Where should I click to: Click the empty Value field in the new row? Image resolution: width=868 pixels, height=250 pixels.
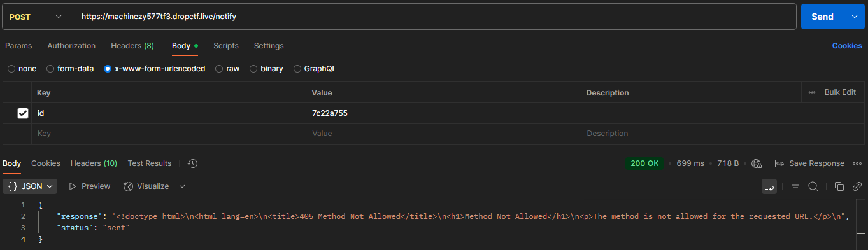(x=443, y=134)
